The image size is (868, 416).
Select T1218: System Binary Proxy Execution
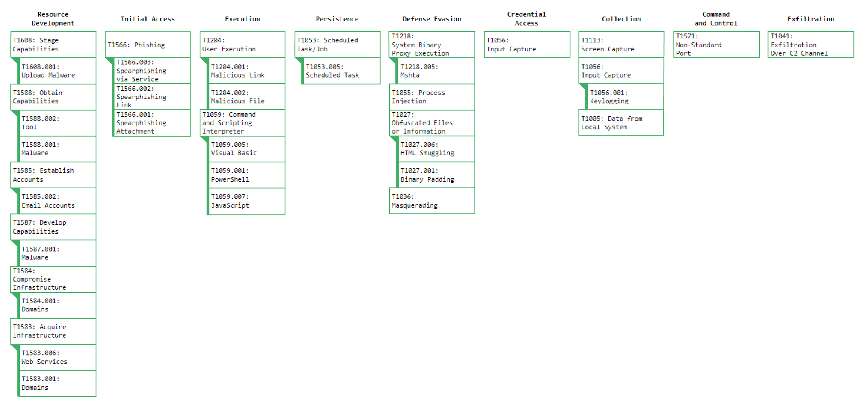pos(432,44)
